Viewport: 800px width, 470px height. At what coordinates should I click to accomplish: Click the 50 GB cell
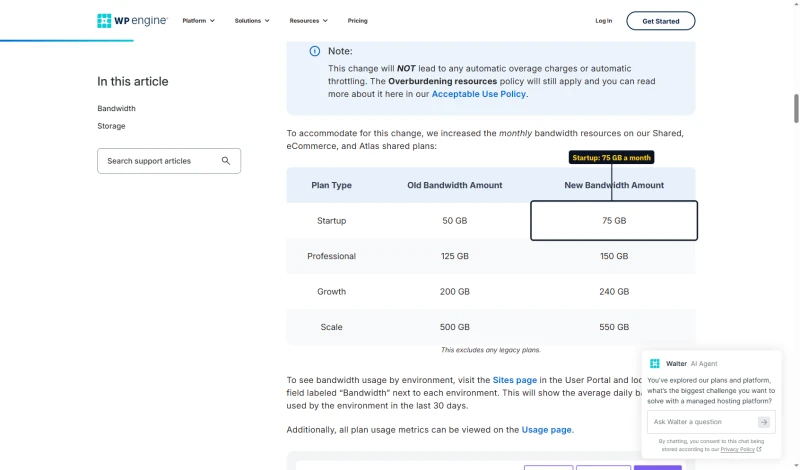pyautogui.click(x=455, y=220)
